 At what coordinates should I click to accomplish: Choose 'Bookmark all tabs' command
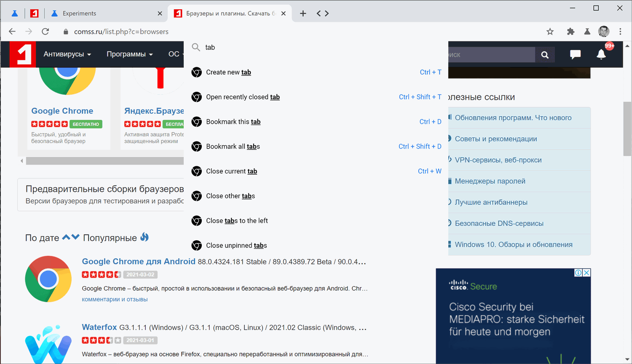pos(316,147)
